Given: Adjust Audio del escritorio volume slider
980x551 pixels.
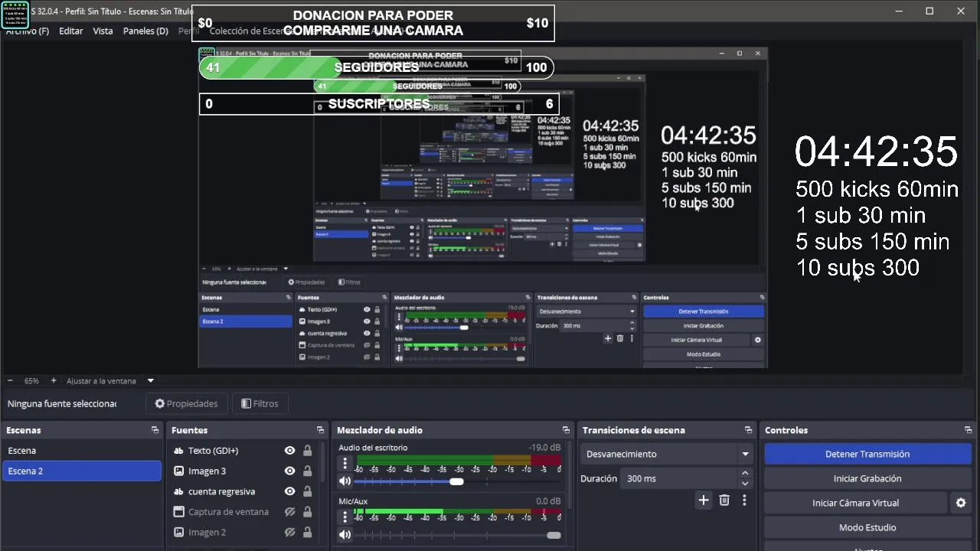Looking at the screenshot, I should pos(458,481).
